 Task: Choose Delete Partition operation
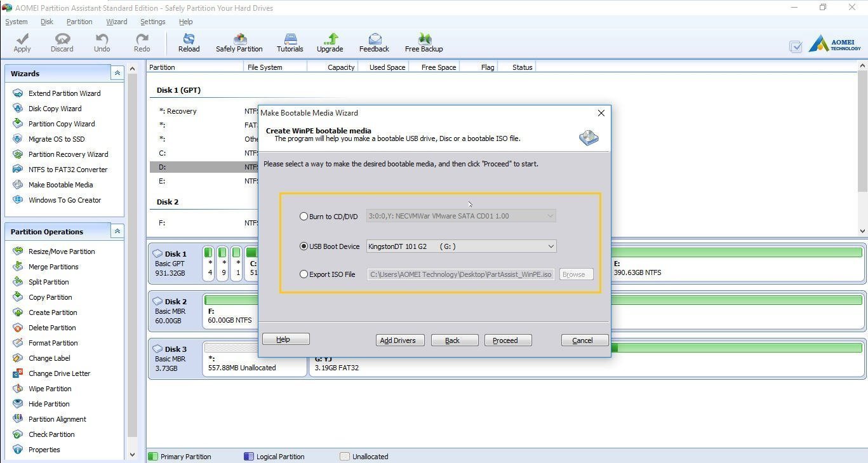click(52, 328)
